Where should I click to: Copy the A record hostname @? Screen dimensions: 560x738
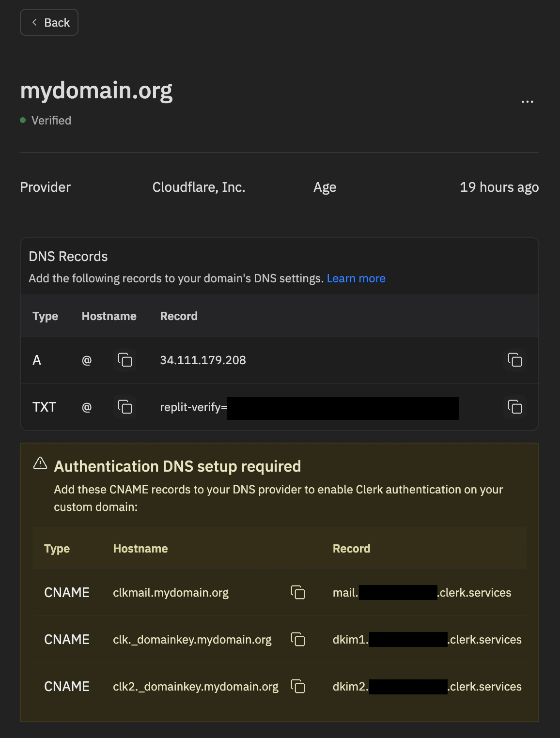(125, 360)
